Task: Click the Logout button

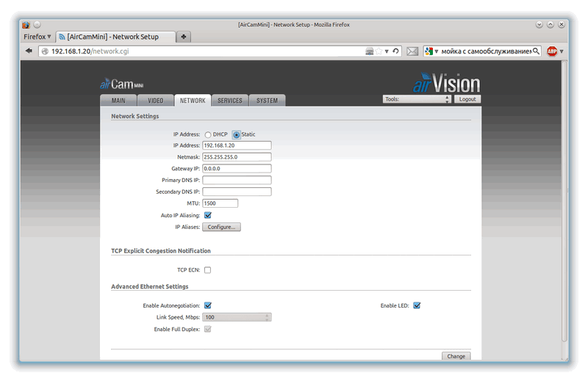Action: (467, 99)
